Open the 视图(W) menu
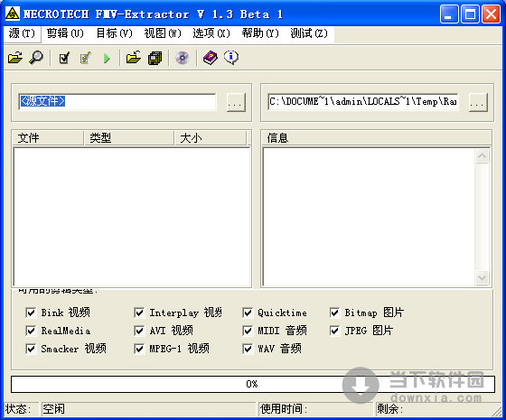Screen dimensions: 506x420 (x=163, y=33)
